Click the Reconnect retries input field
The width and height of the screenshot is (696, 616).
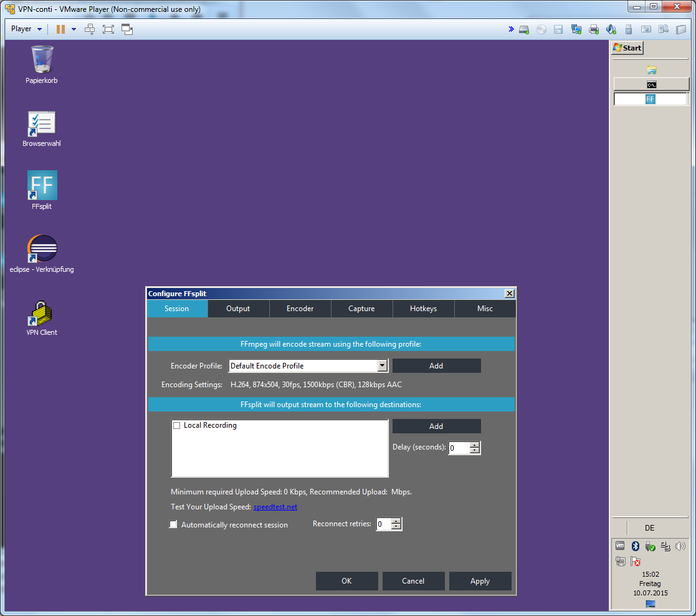[384, 524]
